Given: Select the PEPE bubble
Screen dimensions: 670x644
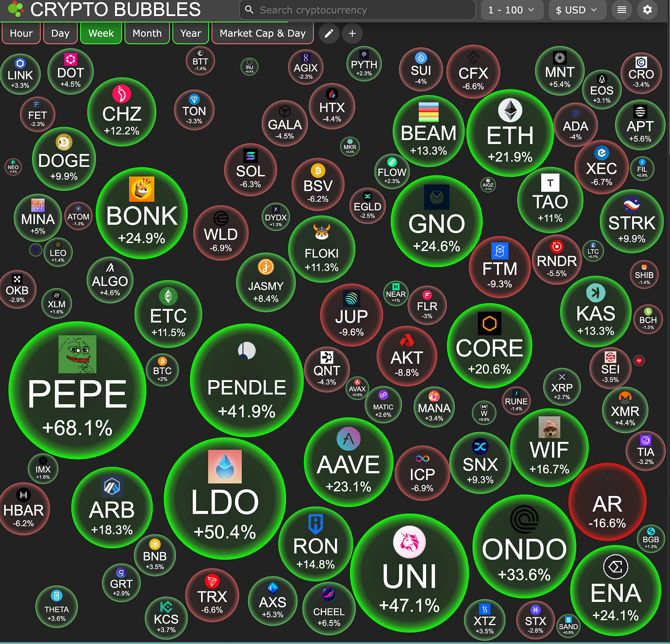Looking at the screenshot, I should pyautogui.click(x=77, y=390).
